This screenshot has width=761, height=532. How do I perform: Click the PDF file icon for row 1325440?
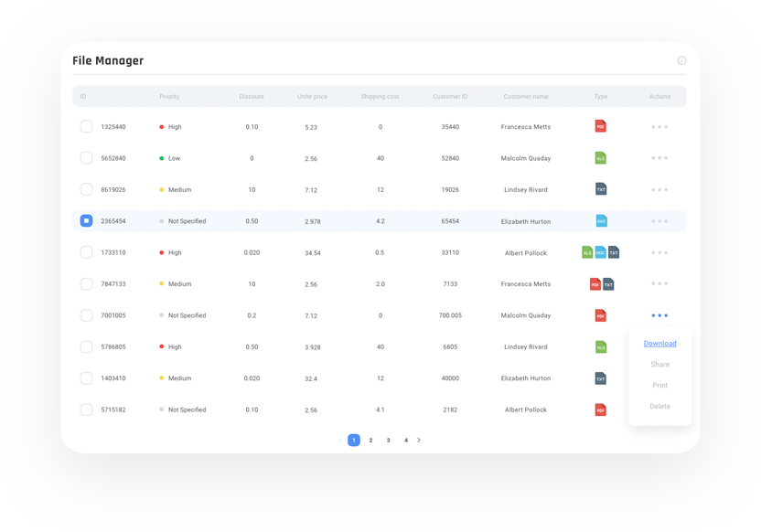point(600,126)
